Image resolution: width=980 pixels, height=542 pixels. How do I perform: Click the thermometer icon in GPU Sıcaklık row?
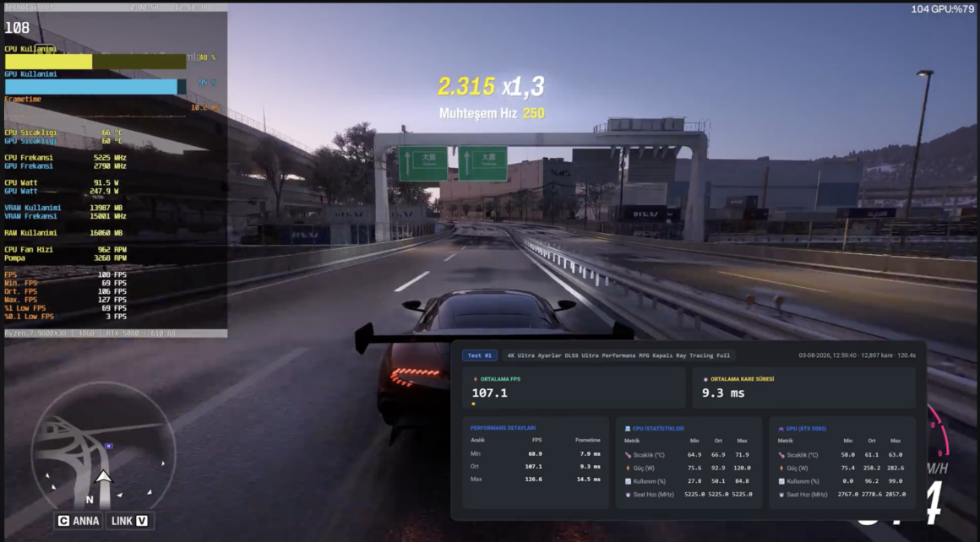(x=781, y=455)
